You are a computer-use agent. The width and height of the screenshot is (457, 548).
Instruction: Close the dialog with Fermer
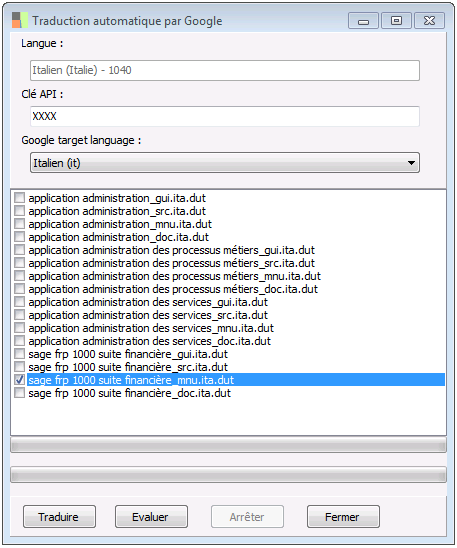343,517
